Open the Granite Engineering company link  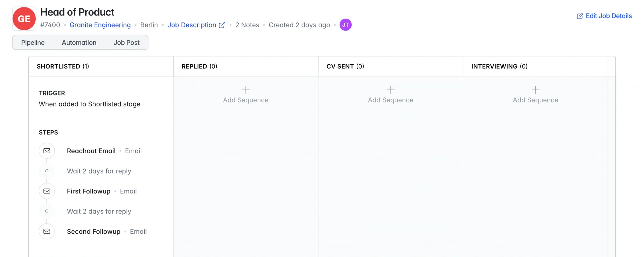(x=100, y=25)
